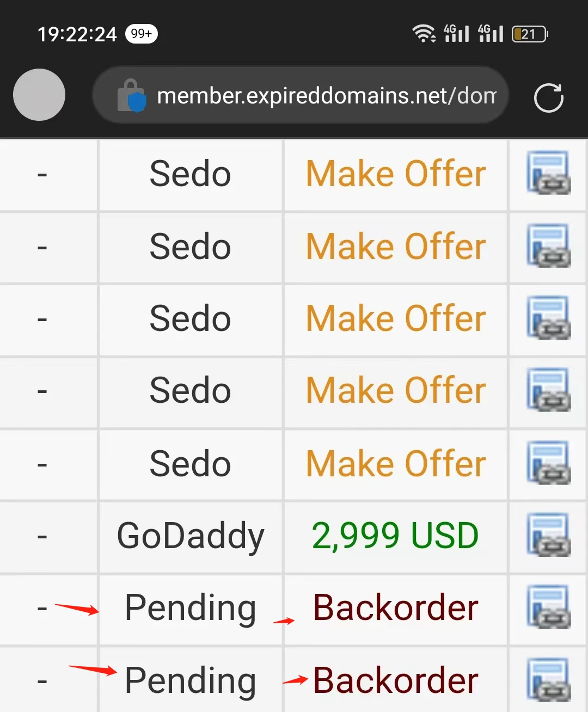
Task: Open the 2,999 USD price link
Action: pyautogui.click(x=395, y=536)
